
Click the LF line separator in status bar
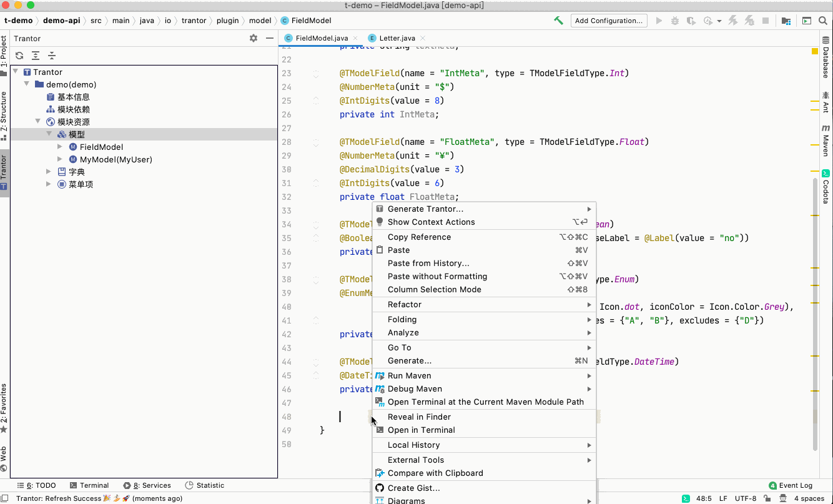pos(723,498)
